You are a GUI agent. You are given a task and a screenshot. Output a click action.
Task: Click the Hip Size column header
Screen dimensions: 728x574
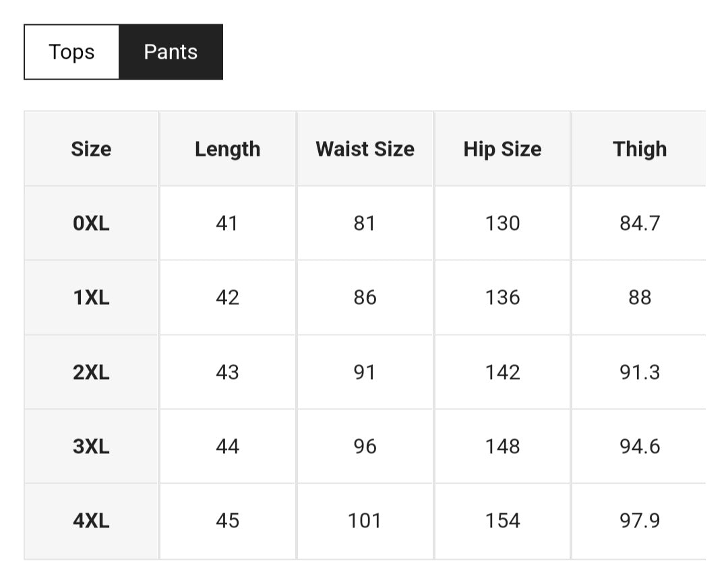[502, 149]
